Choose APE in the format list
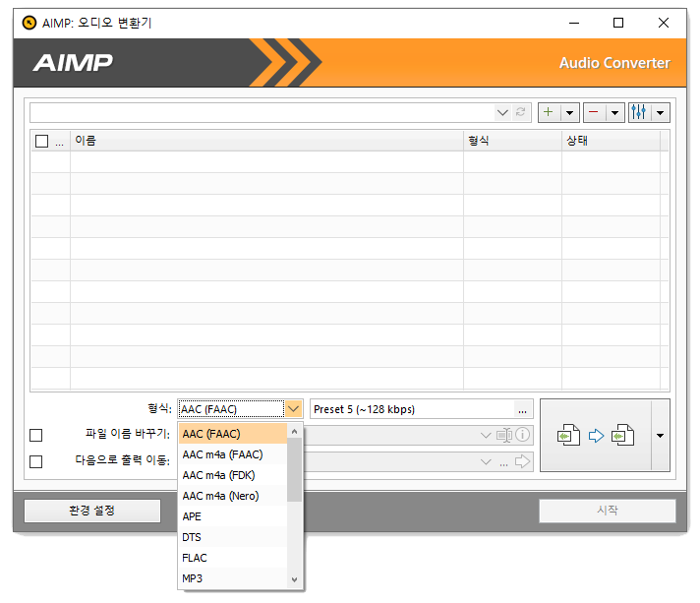 [x=233, y=516]
